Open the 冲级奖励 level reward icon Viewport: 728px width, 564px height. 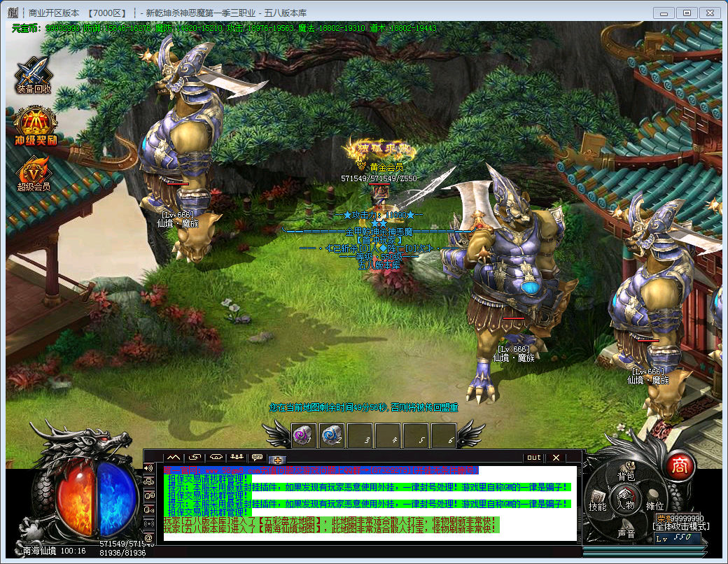point(35,126)
